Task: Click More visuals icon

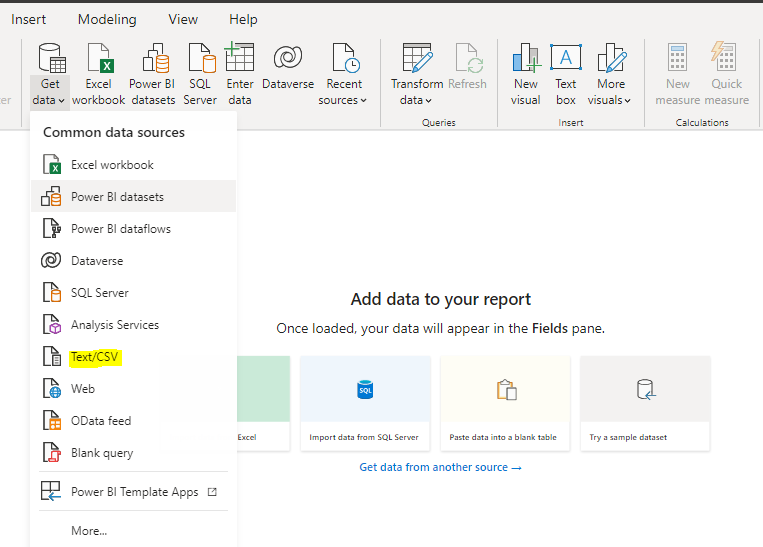Action: 612,57
